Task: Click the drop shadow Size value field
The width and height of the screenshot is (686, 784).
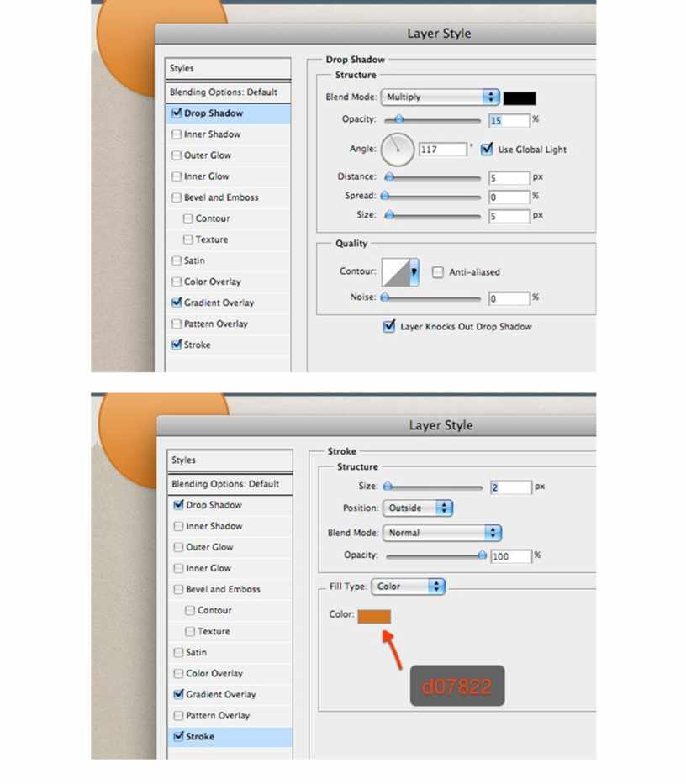Action: coord(509,217)
